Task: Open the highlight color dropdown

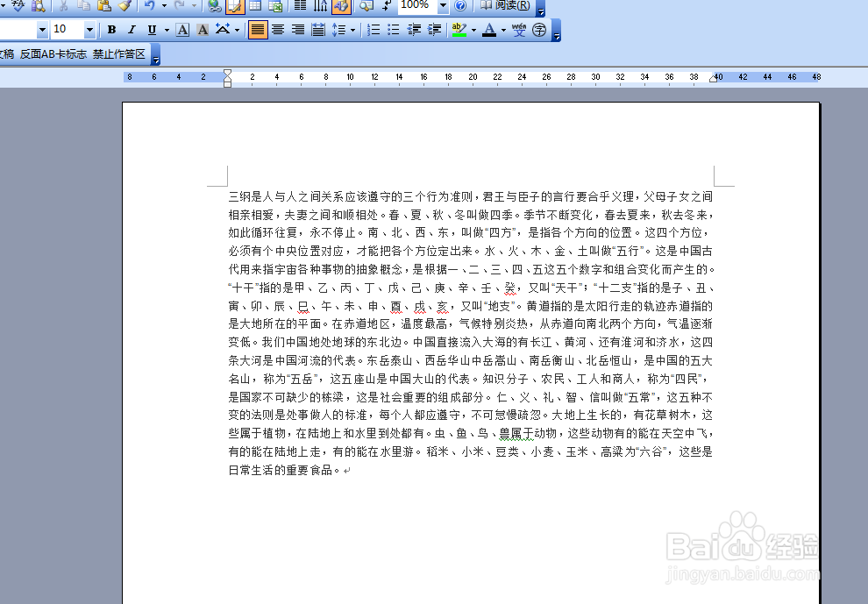Action: coord(473,30)
